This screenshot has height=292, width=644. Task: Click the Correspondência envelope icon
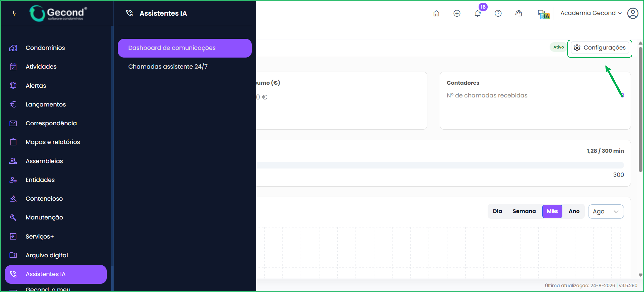pyautogui.click(x=13, y=123)
